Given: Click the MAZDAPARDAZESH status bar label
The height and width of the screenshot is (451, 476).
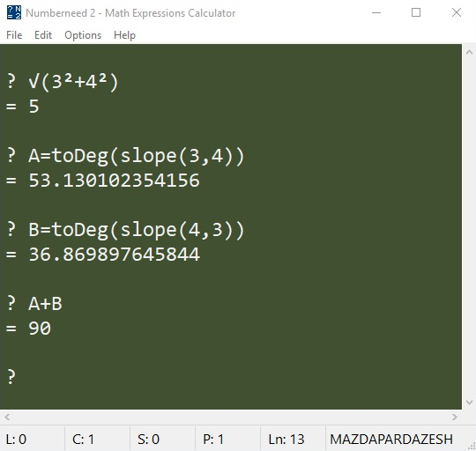Looking at the screenshot, I should (391, 440).
